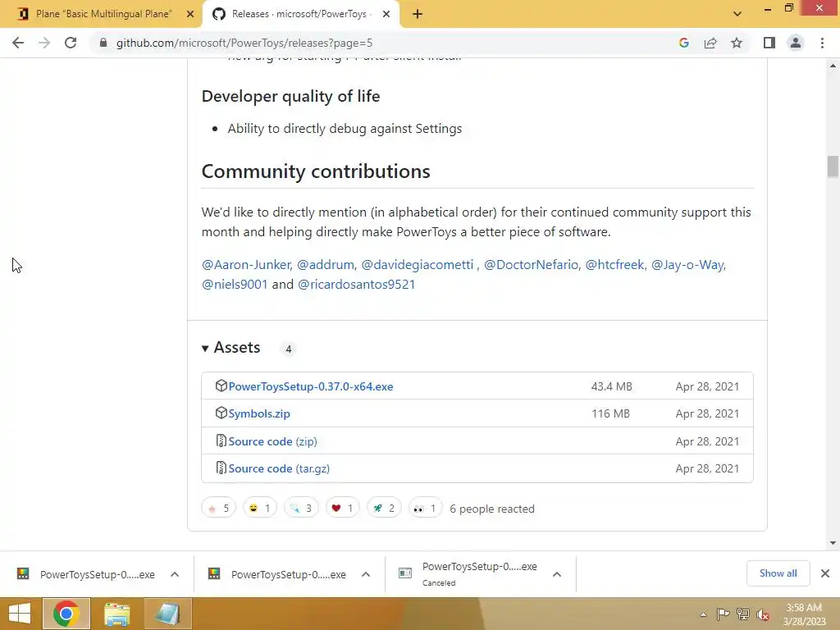This screenshot has width=840, height=630.
Task: Open a new browser tab
Action: [418, 14]
